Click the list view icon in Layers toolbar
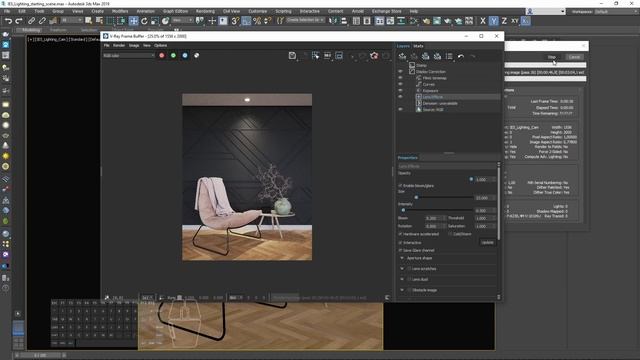The width and height of the screenshot is (640, 360). (449, 56)
